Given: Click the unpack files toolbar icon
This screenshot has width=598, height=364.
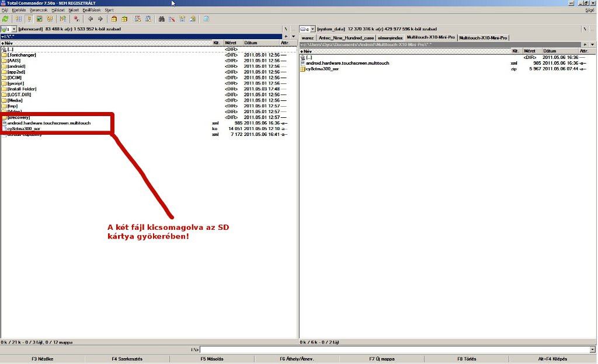Looking at the screenshot, I should [124, 19].
